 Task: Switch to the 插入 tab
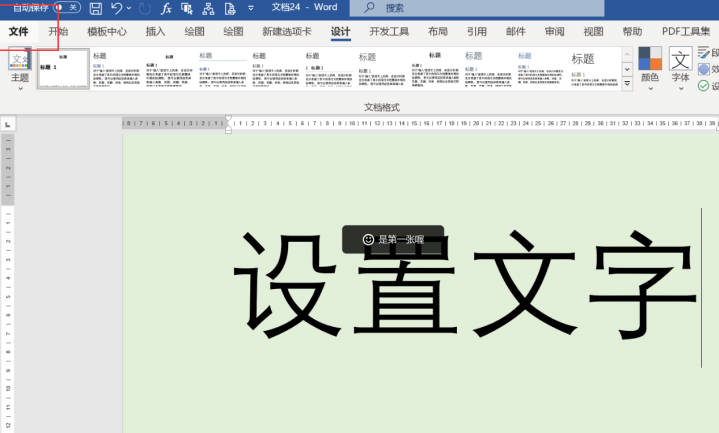(x=155, y=31)
